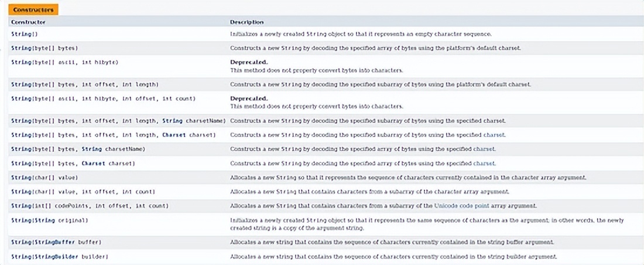Open String(int[] codePoints, int offset, int count) constructor
This screenshot has width=644, height=265.
point(20,206)
